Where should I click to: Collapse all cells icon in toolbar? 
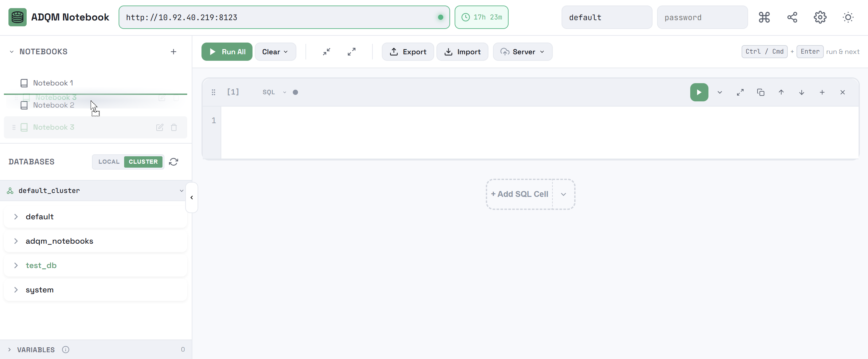[x=327, y=52]
